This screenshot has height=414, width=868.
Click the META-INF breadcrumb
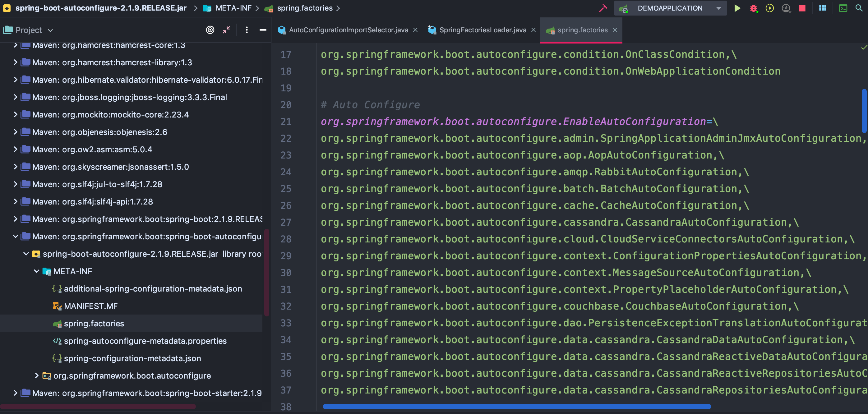(x=233, y=8)
